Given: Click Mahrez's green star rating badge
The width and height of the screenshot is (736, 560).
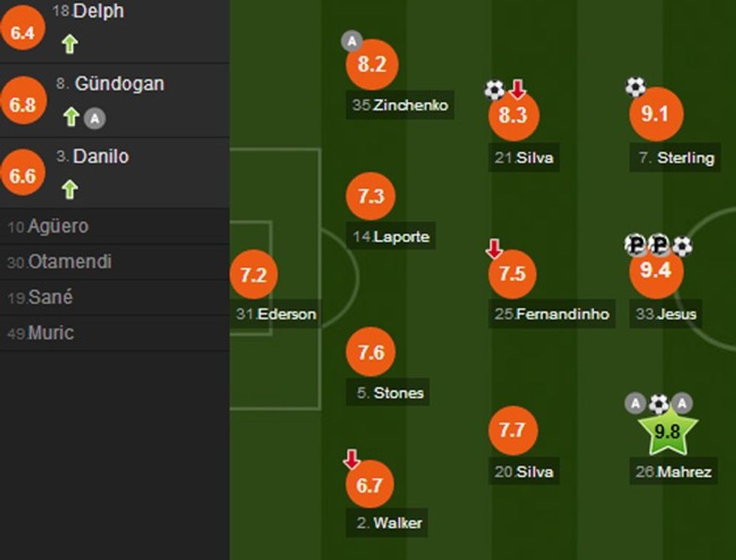Looking at the screenshot, I should (668, 431).
